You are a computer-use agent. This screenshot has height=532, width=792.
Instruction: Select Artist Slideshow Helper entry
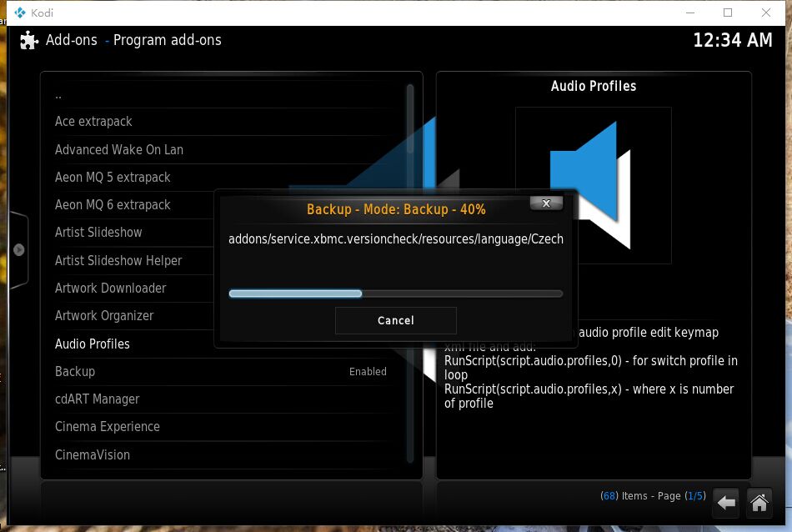118,261
